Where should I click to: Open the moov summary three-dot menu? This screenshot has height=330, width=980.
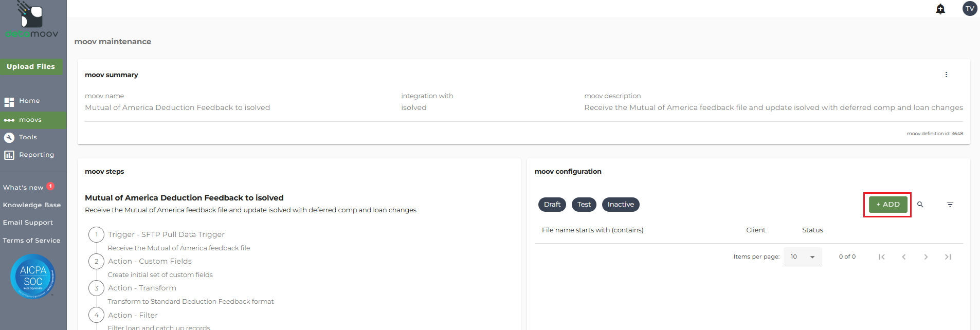946,75
